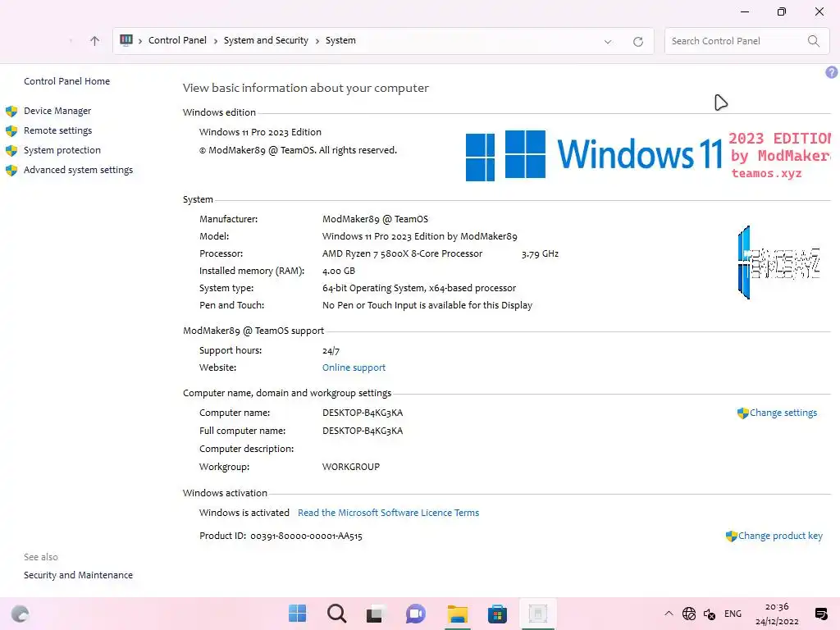840x630 pixels.
Task: Open Security and Maintenance
Action: (x=78, y=575)
